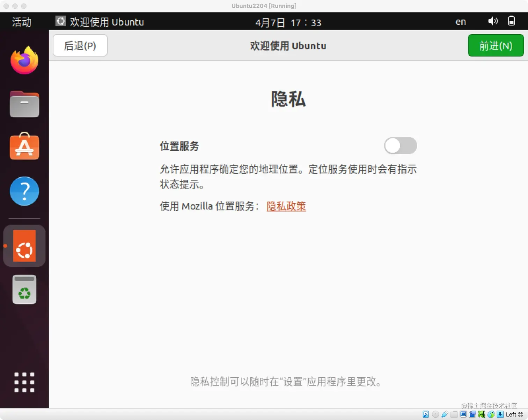The width and height of the screenshot is (528, 420).
Task: Open the Files manager in the dock
Action: (x=24, y=104)
